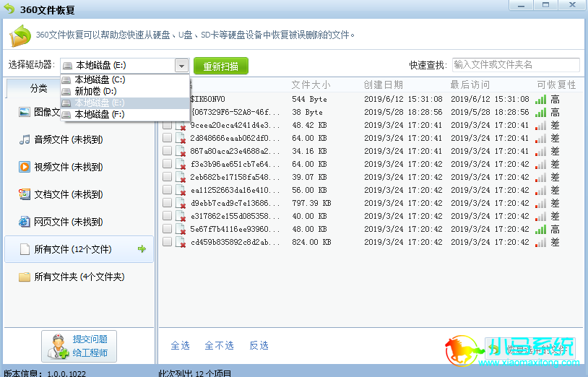Click the 恢复选中的文件 button
This screenshot has width=588, height=377.
(x=530, y=350)
